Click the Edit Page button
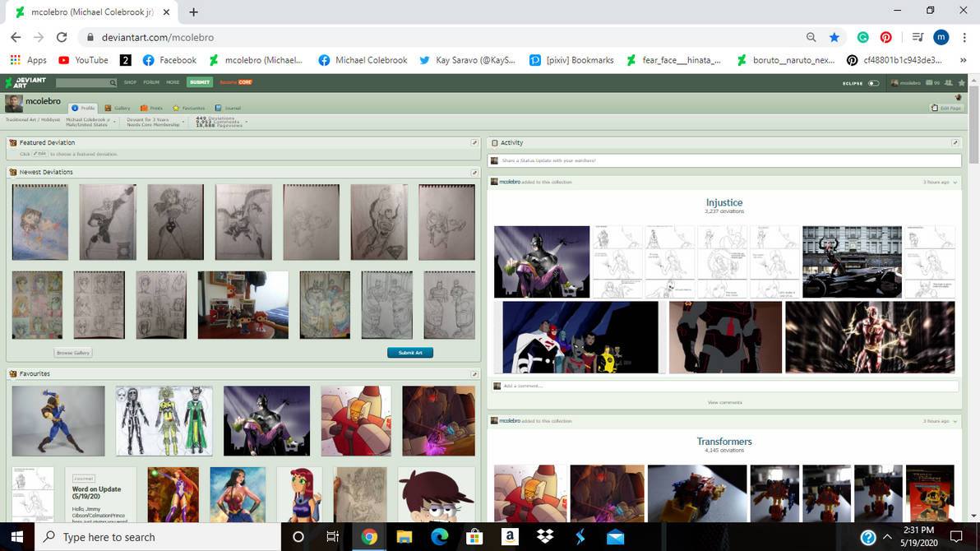The image size is (980, 551). click(x=946, y=109)
